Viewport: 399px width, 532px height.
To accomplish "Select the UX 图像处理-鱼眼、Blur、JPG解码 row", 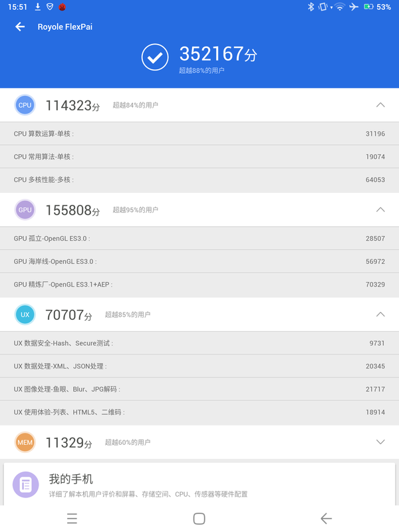I will pos(199,389).
